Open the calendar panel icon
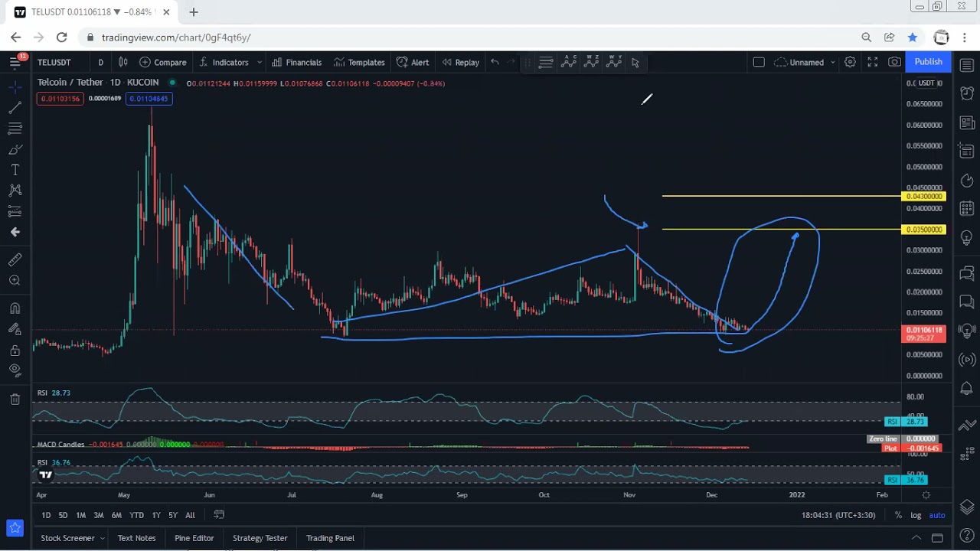Image resolution: width=980 pixels, height=551 pixels. [966, 209]
